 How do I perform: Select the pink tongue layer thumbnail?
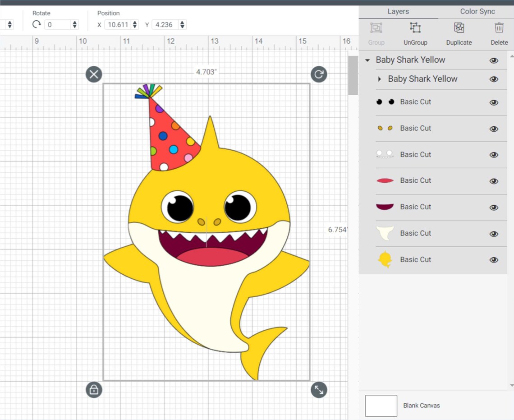(x=385, y=180)
